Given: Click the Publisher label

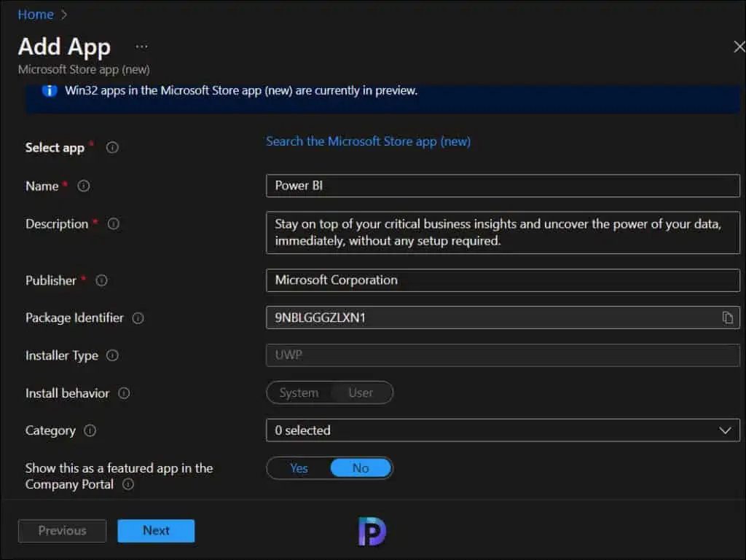Looking at the screenshot, I should pyautogui.click(x=50, y=280).
